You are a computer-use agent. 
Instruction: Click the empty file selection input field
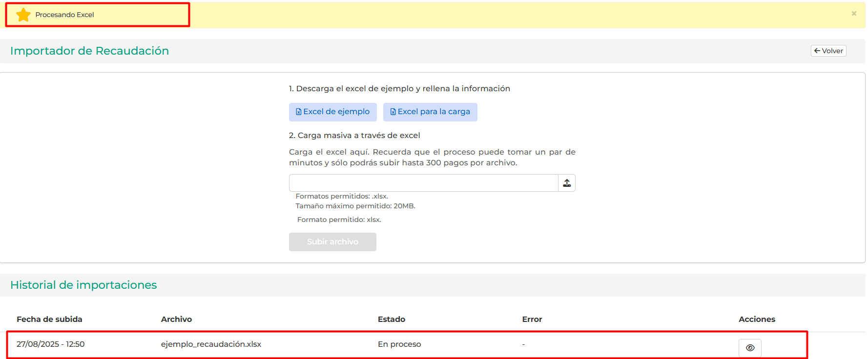[x=423, y=183]
